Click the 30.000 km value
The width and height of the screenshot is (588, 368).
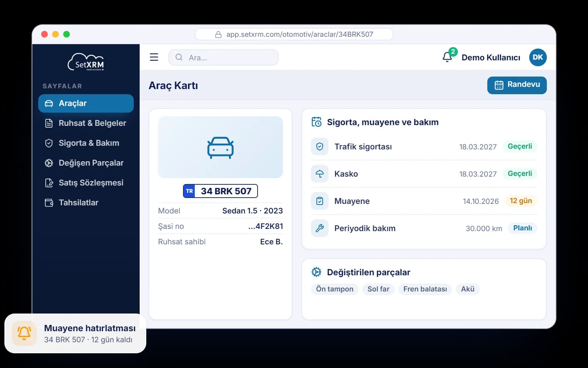484,229
